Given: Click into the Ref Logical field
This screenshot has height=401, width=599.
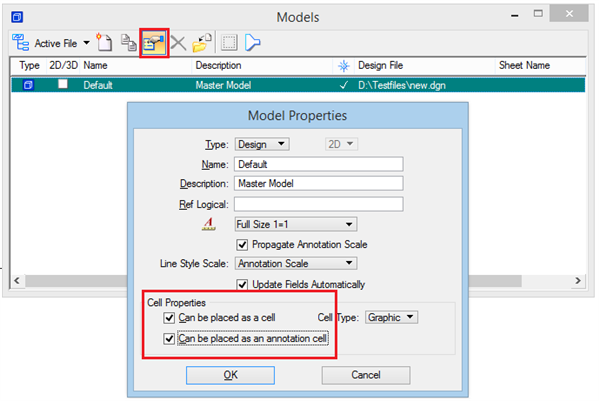Looking at the screenshot, I should 319,204.
